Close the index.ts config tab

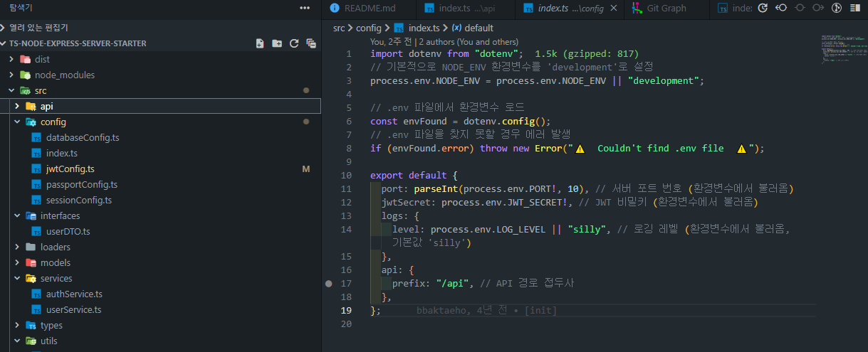click(x=614, y=9)
